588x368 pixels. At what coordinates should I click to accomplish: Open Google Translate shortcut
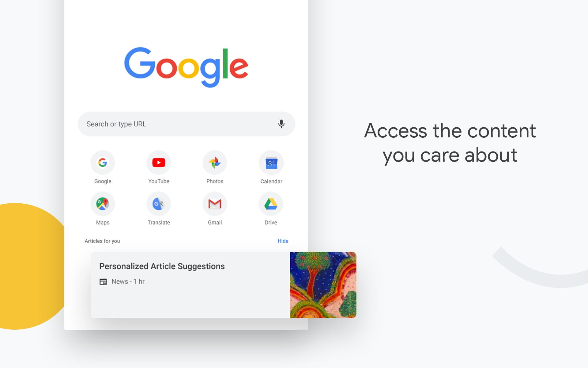point(158,204)
